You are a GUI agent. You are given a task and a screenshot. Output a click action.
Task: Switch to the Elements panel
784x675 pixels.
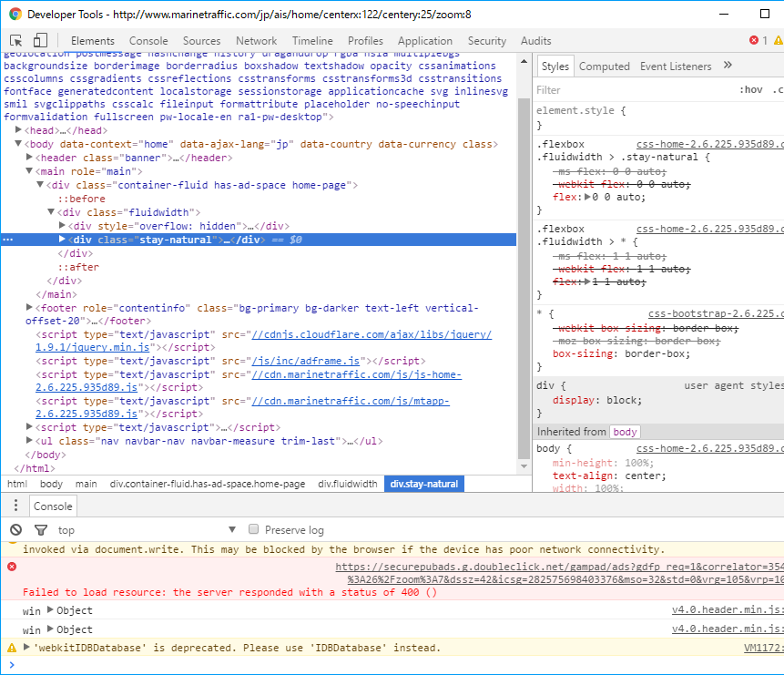pos(93,40)
